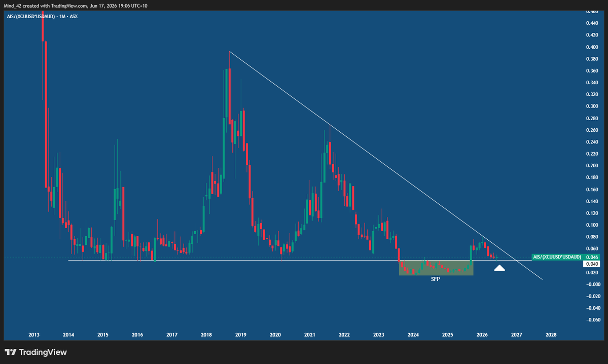Click the 0.100 price axis label
This screenshot has height=364, width=608.
(x=592, y=225)
